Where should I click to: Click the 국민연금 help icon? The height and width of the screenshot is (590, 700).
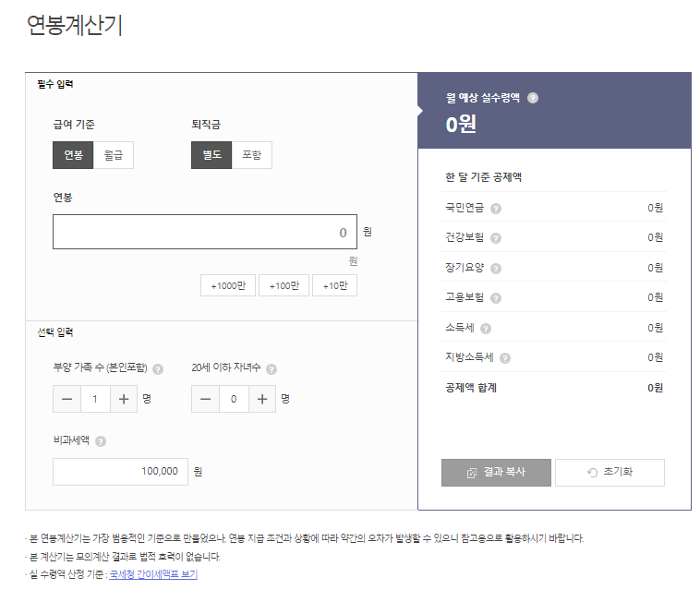(496, 209)
